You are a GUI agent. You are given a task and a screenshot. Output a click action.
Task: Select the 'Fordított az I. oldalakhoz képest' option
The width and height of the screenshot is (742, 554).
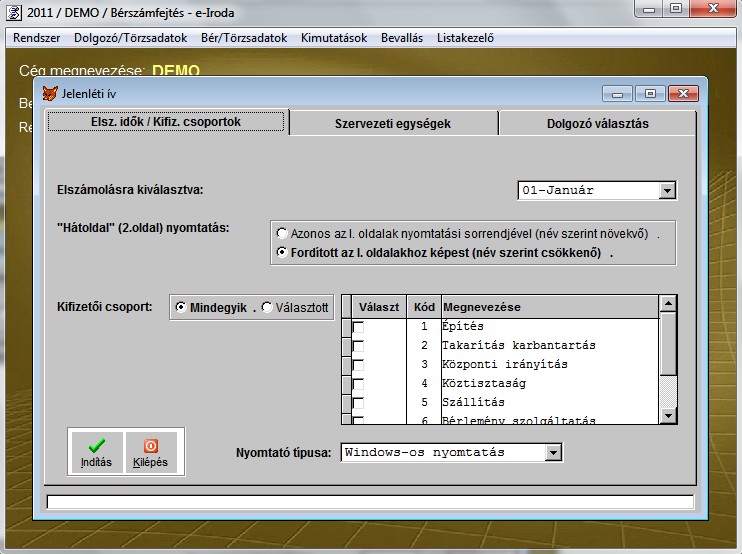point(282,253)
